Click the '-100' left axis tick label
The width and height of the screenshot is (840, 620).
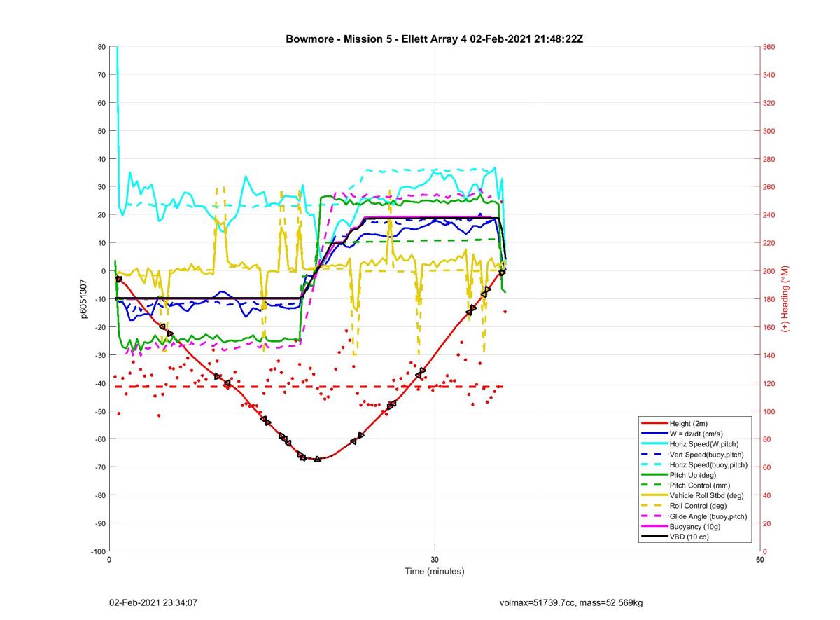pyautogui.click(x=99, y=551)
